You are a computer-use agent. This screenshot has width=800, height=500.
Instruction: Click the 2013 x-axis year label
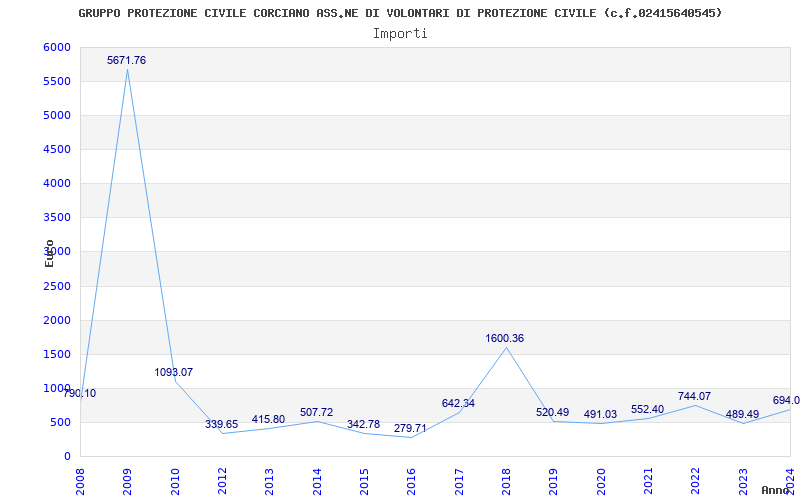click(x=269, y=481)
